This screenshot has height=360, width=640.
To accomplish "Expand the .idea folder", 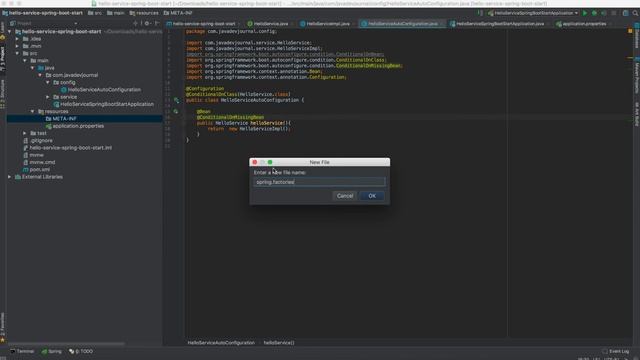I will (x=17, y=39).
